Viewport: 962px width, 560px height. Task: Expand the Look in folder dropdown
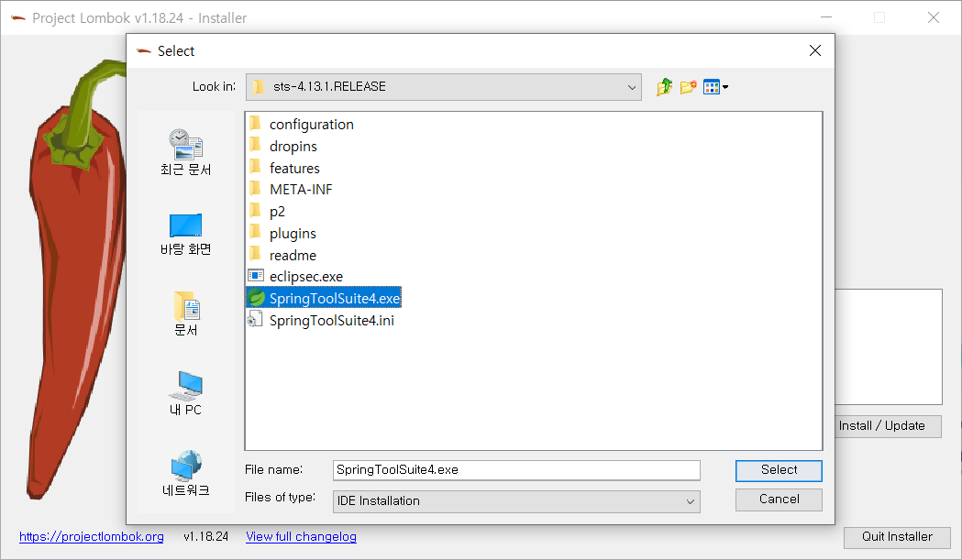click(x=631, y=87)
